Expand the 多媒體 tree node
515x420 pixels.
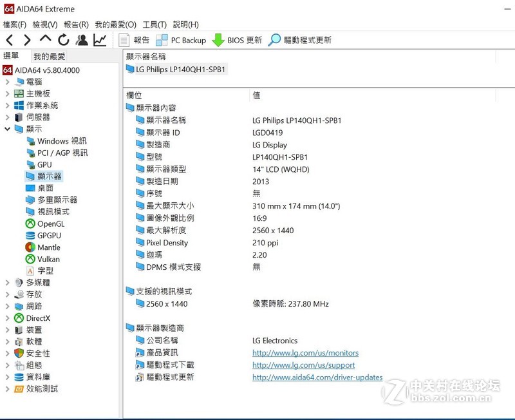[x=7, y=283]
